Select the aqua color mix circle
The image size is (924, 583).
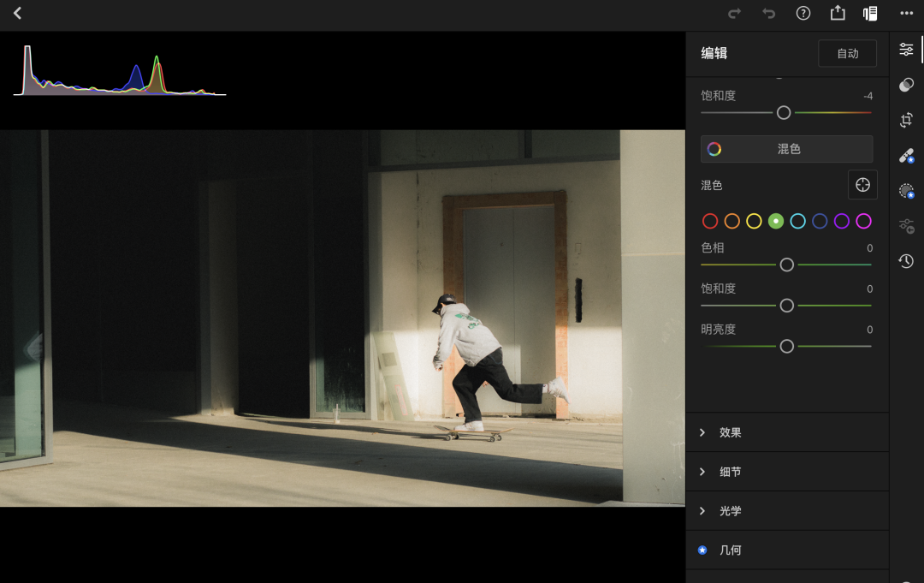(x=797, y=222)
